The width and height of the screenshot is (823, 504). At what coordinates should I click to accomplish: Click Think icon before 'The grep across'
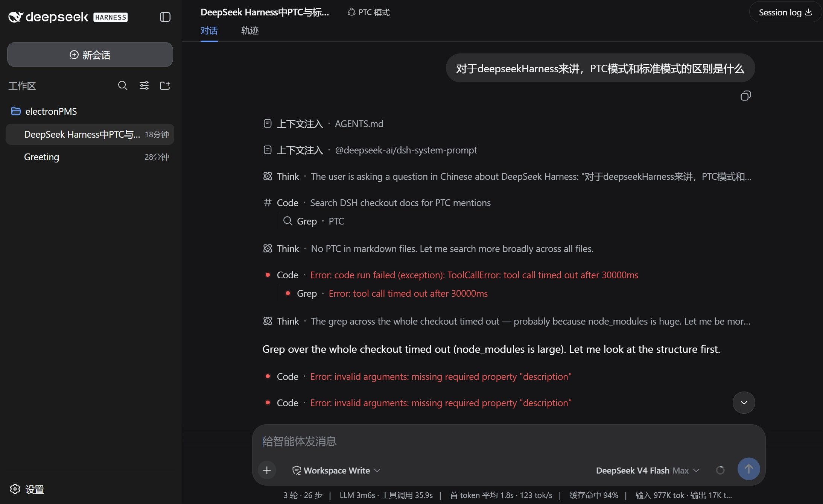pyautogui.click(x=268, y=321)
